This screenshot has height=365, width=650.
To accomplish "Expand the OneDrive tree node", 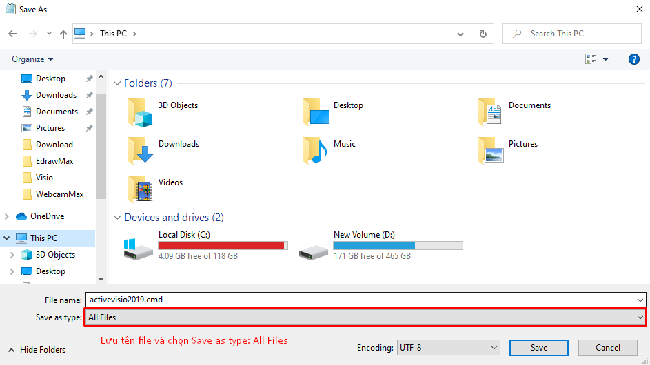I will (x=7, y=216).
